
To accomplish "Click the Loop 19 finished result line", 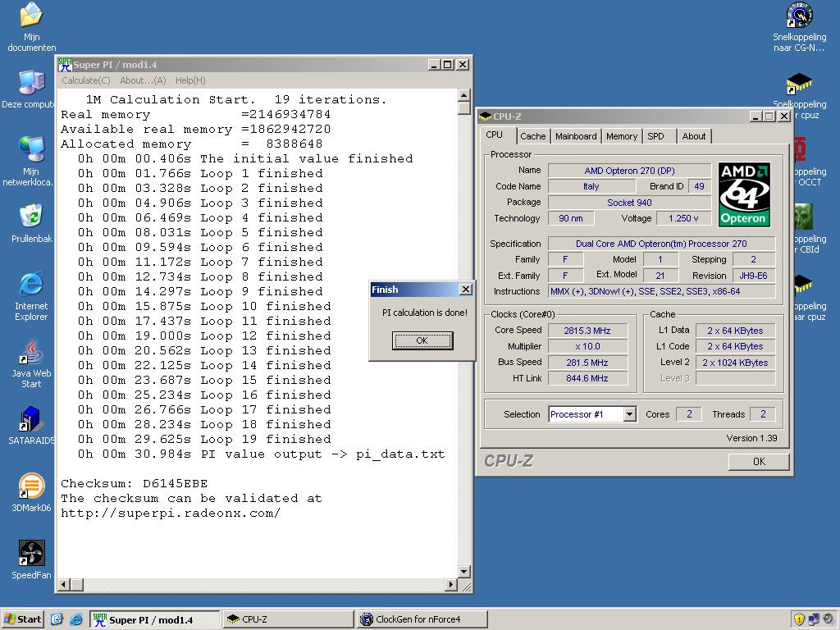I will (x=204, y=440).
